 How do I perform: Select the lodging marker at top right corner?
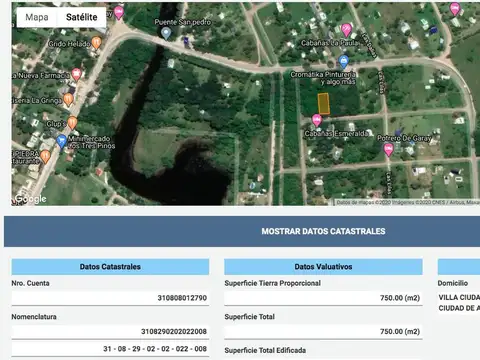455,9
